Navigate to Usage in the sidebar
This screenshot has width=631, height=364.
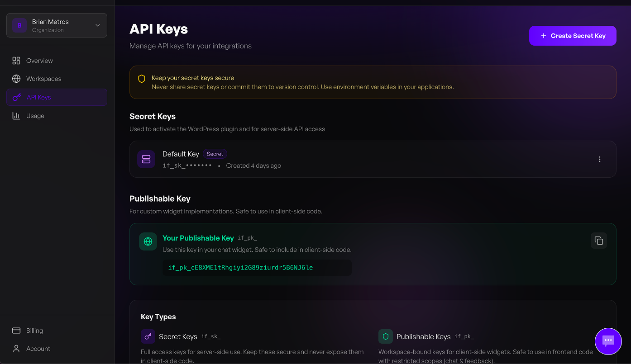pyautogui.click(x=36, y=116)
